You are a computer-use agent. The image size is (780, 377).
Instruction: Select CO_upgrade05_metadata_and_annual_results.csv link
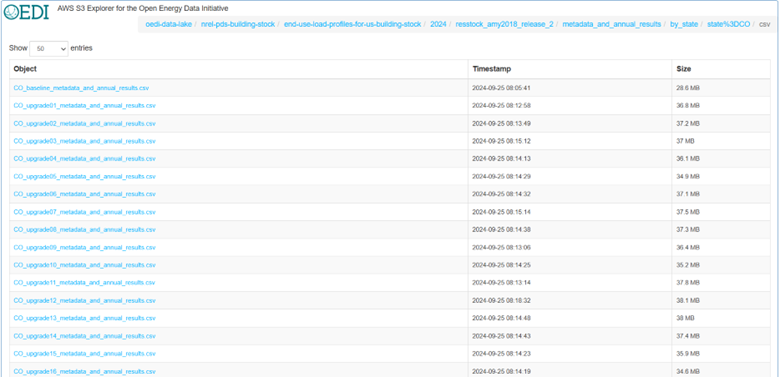click(x=85, y=177)
